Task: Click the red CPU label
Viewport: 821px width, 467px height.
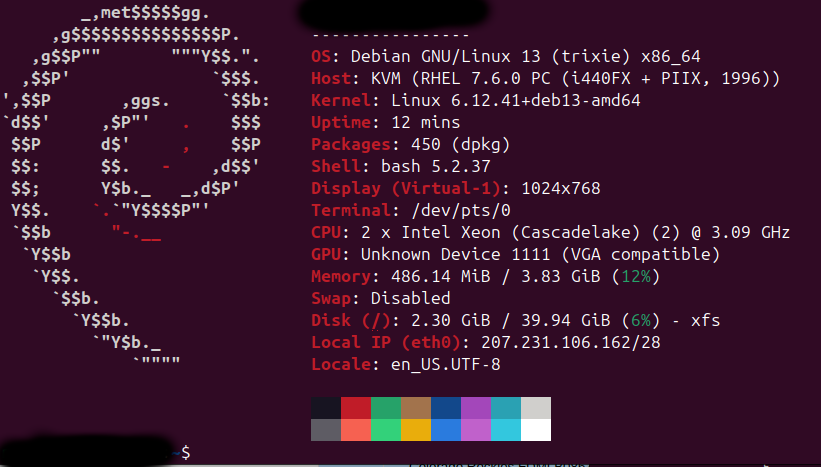Action: (x=326, y=232)
